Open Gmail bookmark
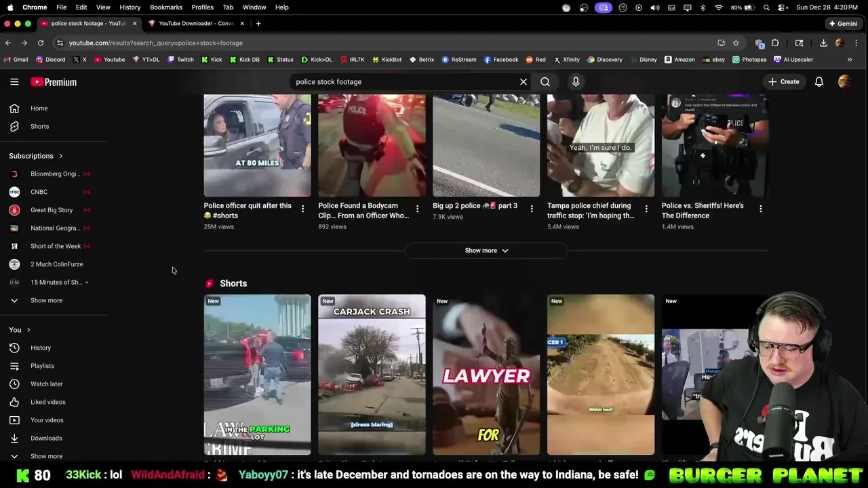 [16, 60]
